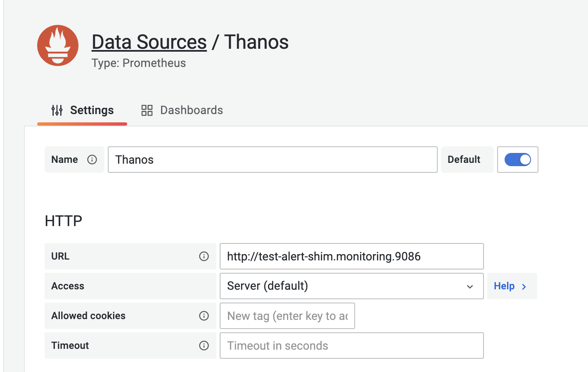This screenshot has height=372, width=588.
Task: Toggle the Default data source switch
Action: click(x=518, y=160)
